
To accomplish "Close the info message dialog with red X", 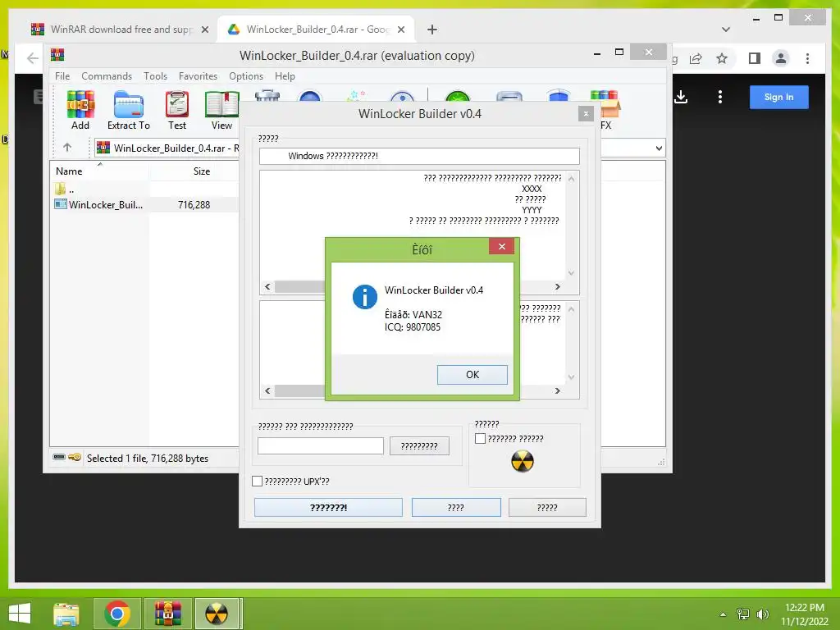I will pyautogui.click(x=501, y=246).
